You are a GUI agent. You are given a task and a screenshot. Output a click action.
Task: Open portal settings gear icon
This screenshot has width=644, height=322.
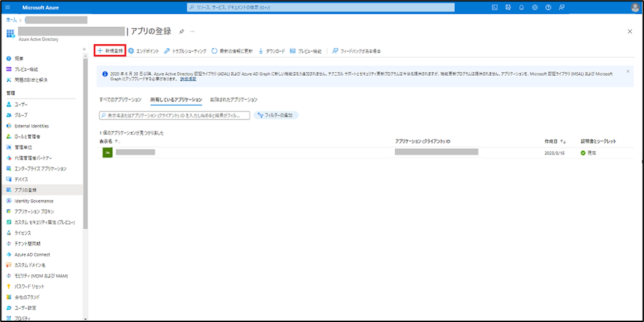535,7
